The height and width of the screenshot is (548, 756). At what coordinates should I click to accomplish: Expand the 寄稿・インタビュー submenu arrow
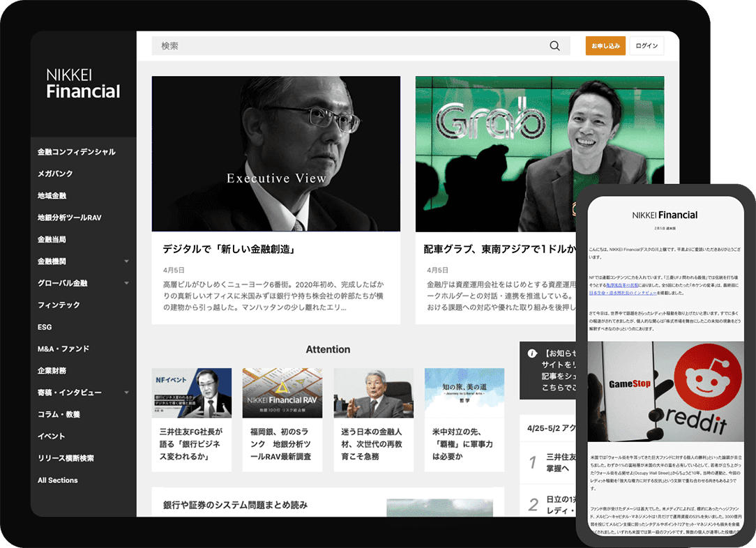pos(126,393)
